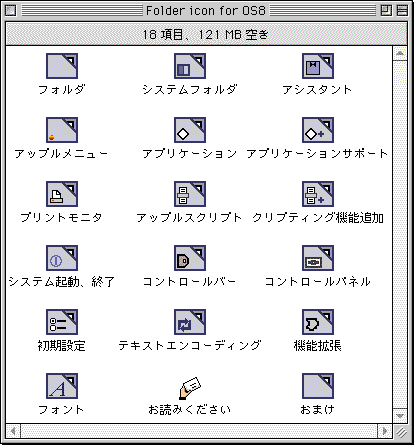414x445 pixels.
Task: Click the アシスタント folder icon
Action: (x=318, y=66)
